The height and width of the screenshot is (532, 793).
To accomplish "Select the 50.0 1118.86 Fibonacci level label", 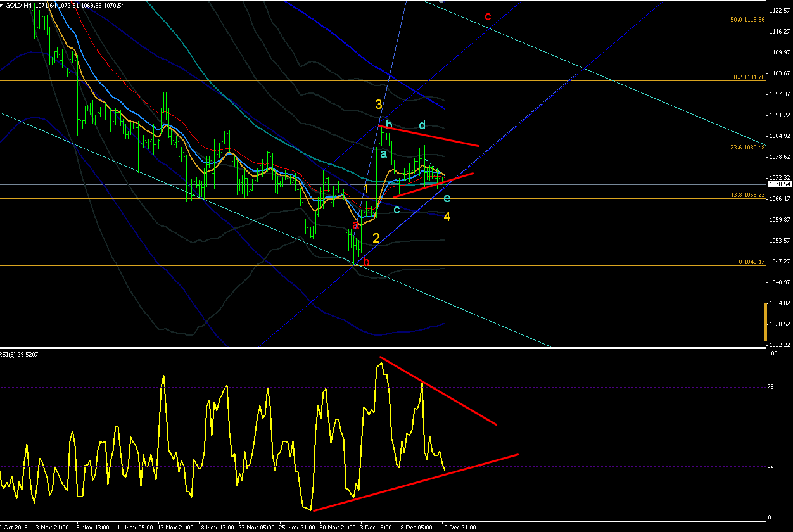I will (x=747, y=20).
